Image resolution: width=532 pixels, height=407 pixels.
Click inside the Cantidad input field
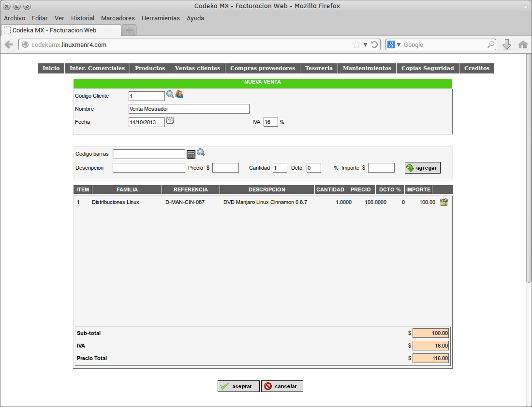click(x=280, y=167)
